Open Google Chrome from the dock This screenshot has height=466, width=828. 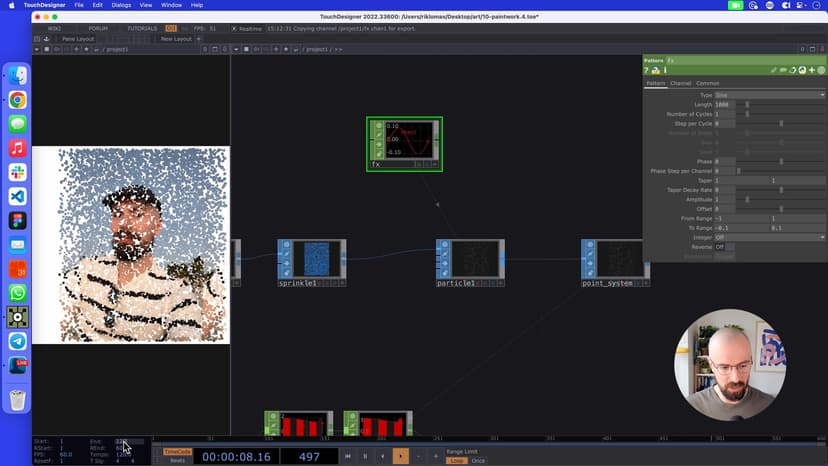click(18, 100)
